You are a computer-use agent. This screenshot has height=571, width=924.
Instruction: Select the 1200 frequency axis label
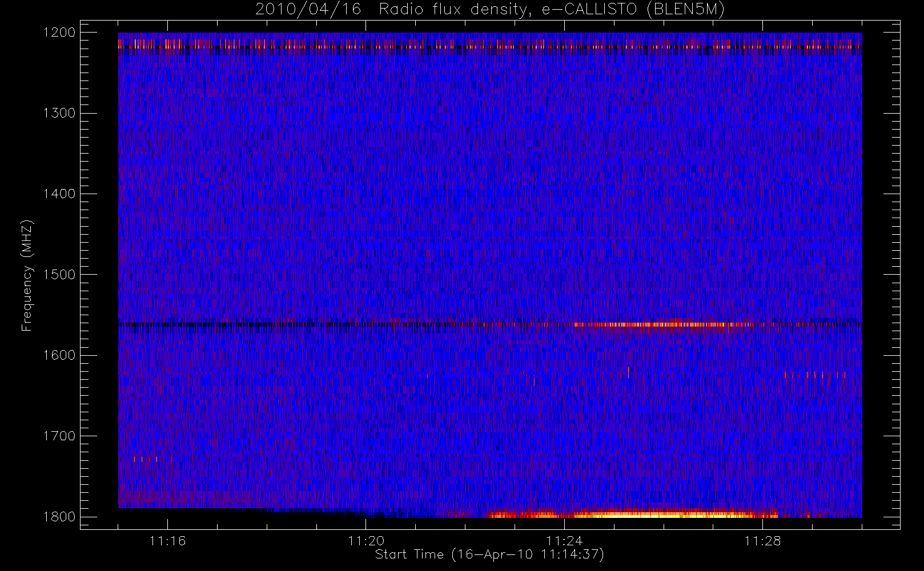coord(59,33)
